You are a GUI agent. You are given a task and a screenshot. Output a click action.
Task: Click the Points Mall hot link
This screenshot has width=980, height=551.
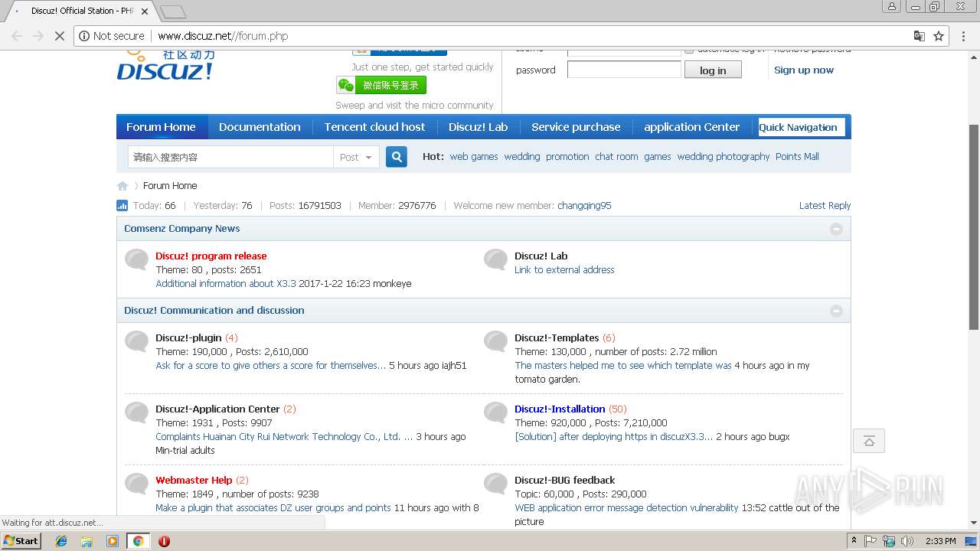click(797, 156)
